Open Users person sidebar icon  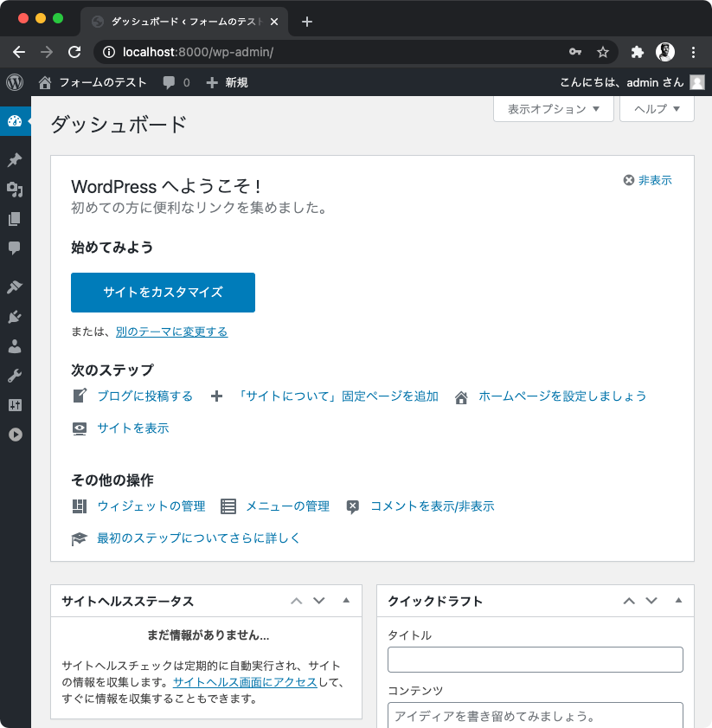[15, 346]
